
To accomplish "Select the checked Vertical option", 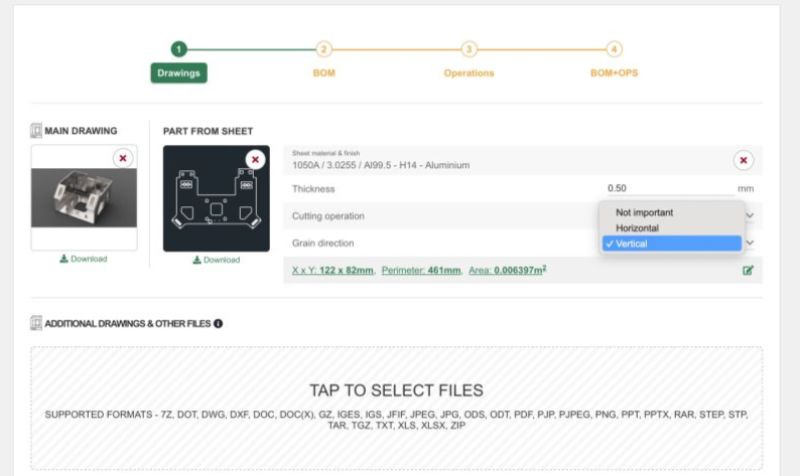I will click(x=670, y=244).
